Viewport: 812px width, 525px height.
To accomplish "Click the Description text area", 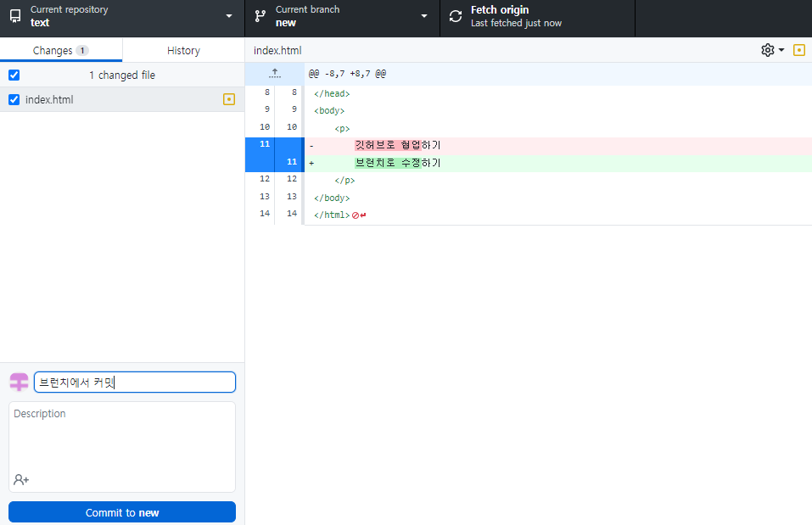I will (122, 447).
